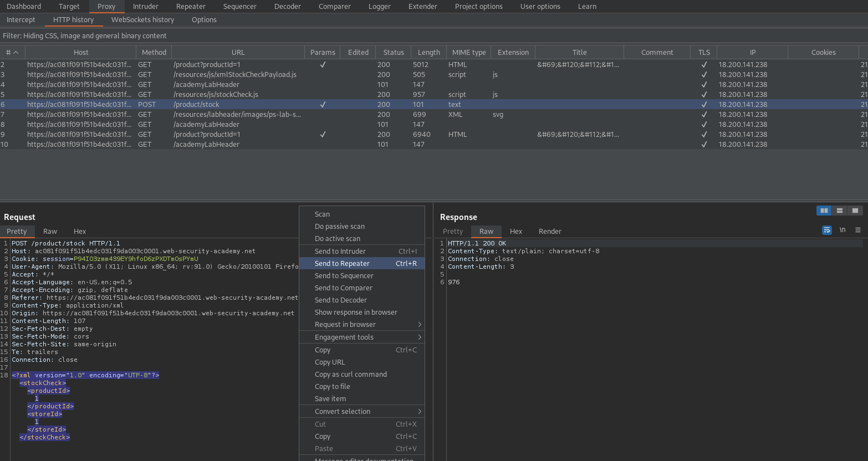Sort history by Host column header
The image size is (868, 461).
pos(81,52)
